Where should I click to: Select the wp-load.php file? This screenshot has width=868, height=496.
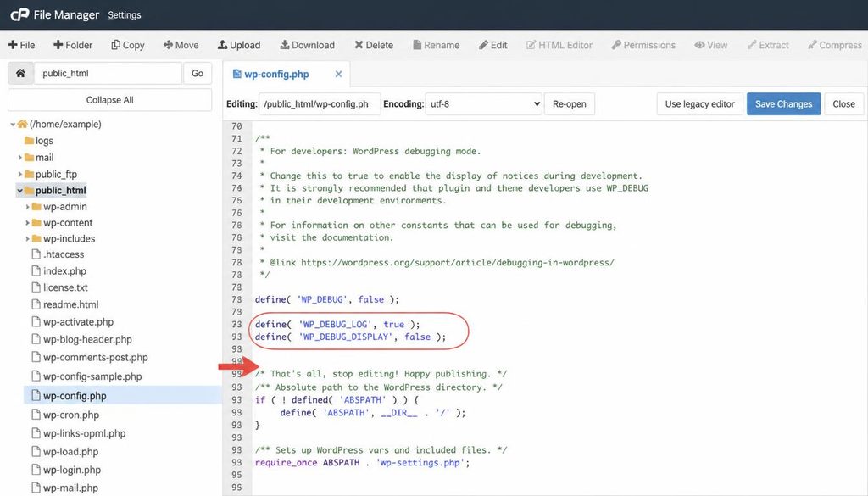(x=65, y=452)
